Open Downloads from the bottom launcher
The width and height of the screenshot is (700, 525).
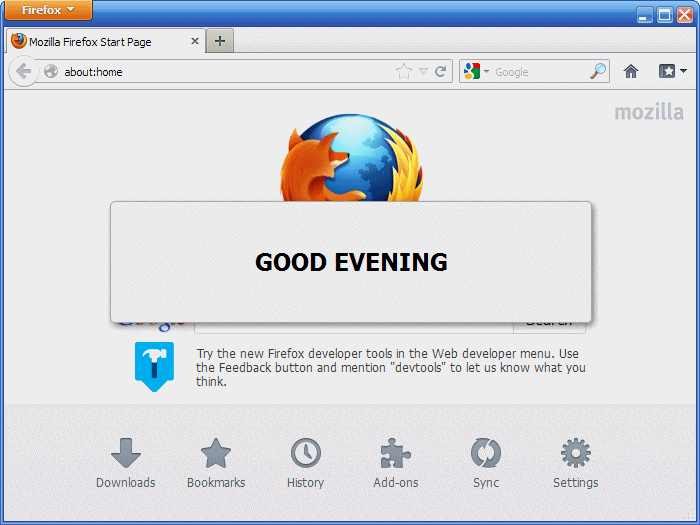point(126,463)
